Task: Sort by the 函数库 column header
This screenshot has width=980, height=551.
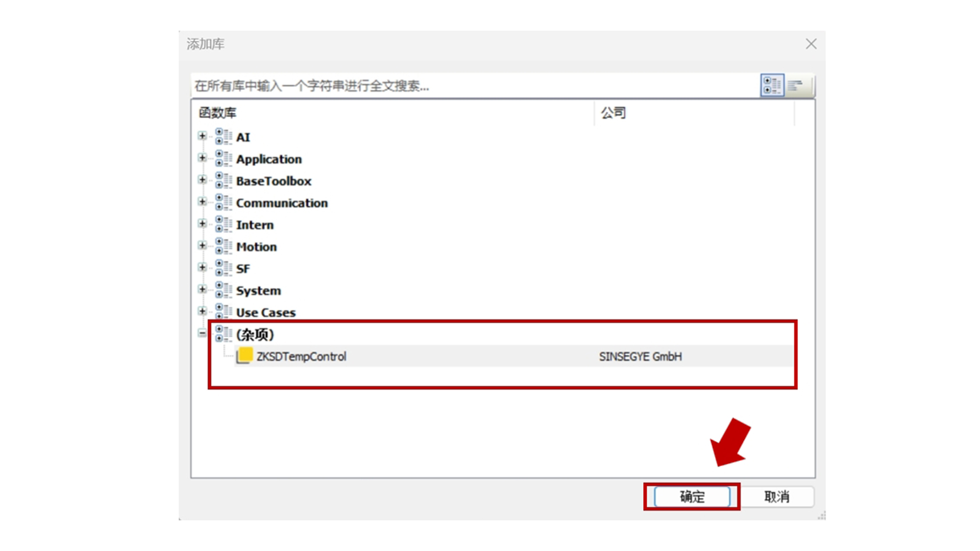Action: [x=393, y=113]
